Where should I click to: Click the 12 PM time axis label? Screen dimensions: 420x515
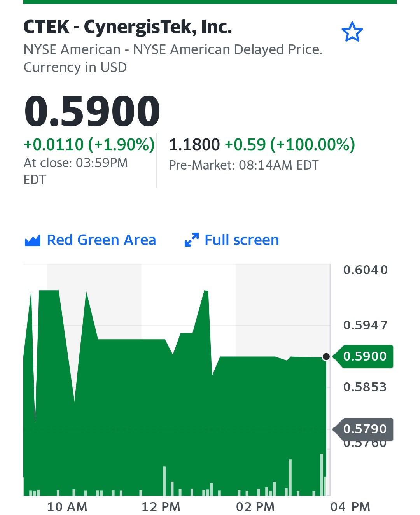pos(161,507)
